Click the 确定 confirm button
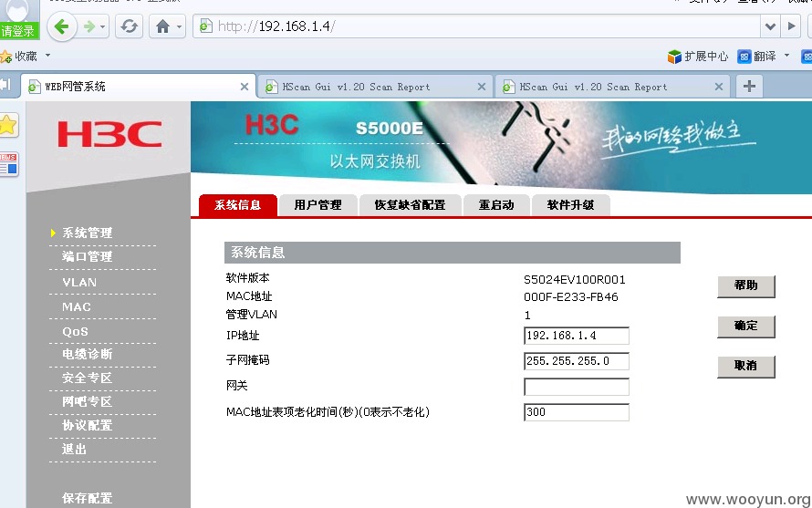 745,327
